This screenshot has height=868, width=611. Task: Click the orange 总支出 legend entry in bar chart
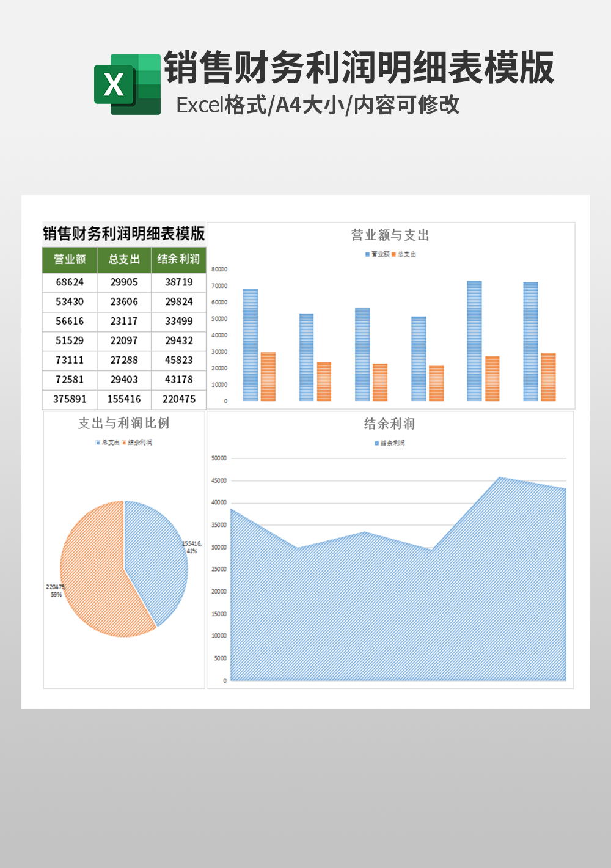click(x=404, y=254)
